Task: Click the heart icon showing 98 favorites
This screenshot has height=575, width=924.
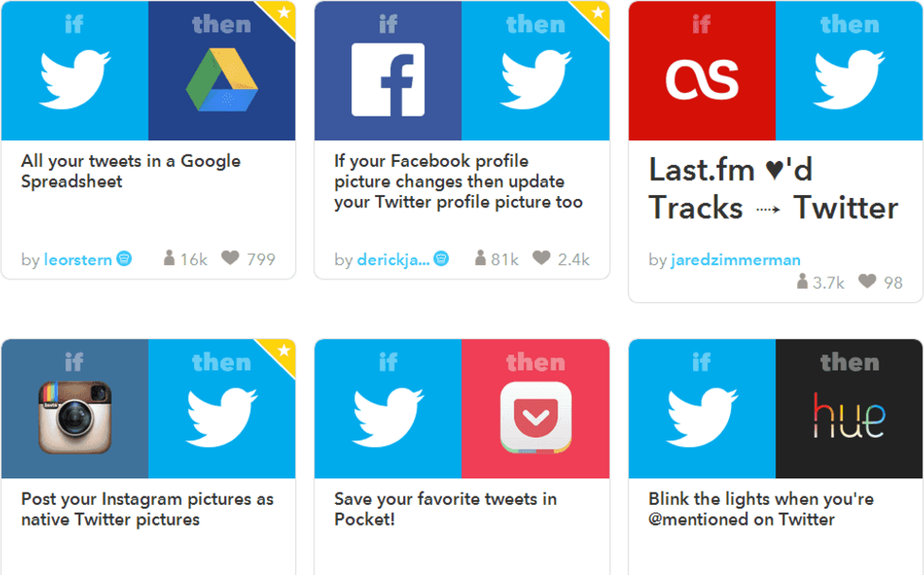Action: pos(867,281)
